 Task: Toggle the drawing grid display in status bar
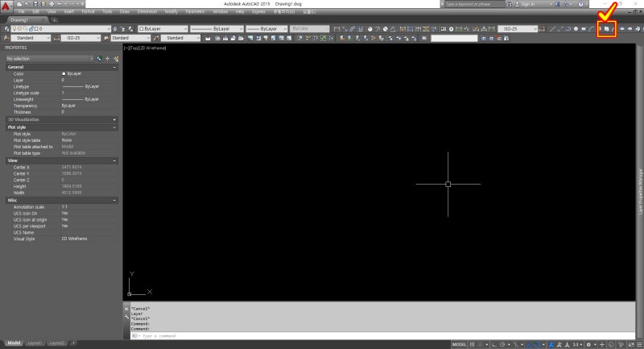pos(473,344)
